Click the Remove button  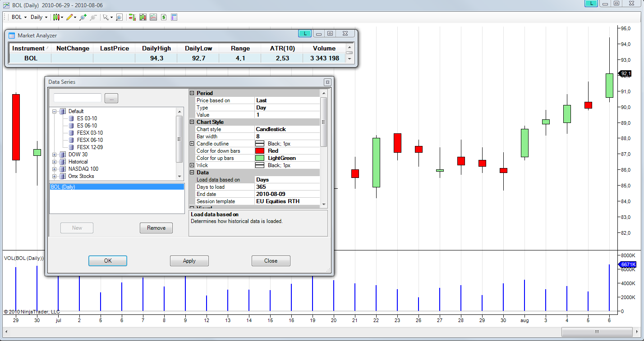pyautogui.click(x=156, y=228)
